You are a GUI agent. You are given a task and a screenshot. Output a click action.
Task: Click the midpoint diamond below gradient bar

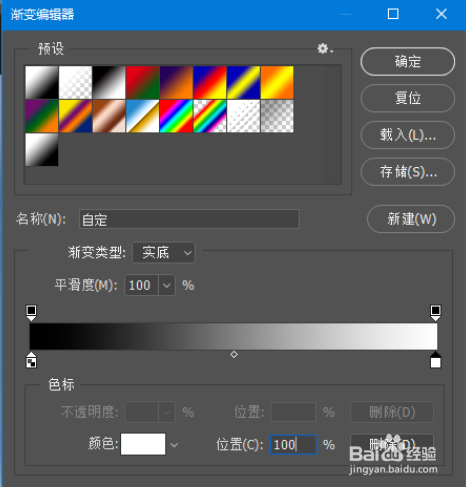click(x=234, y=354)
